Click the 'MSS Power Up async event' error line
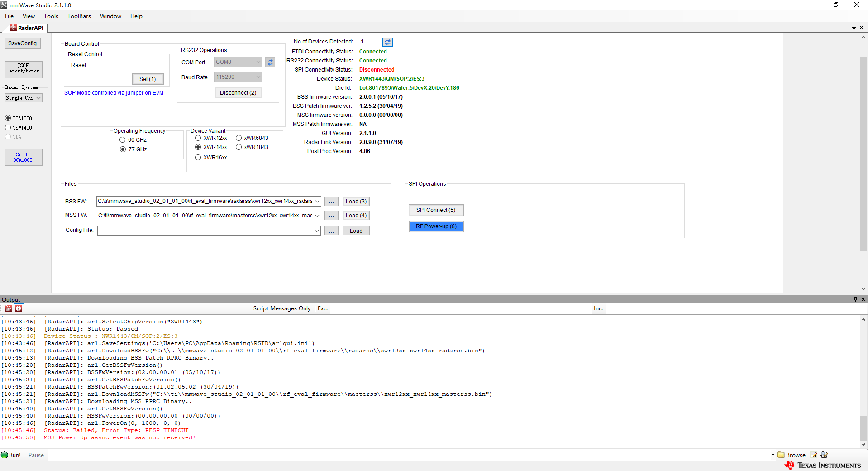 [119, 438]
